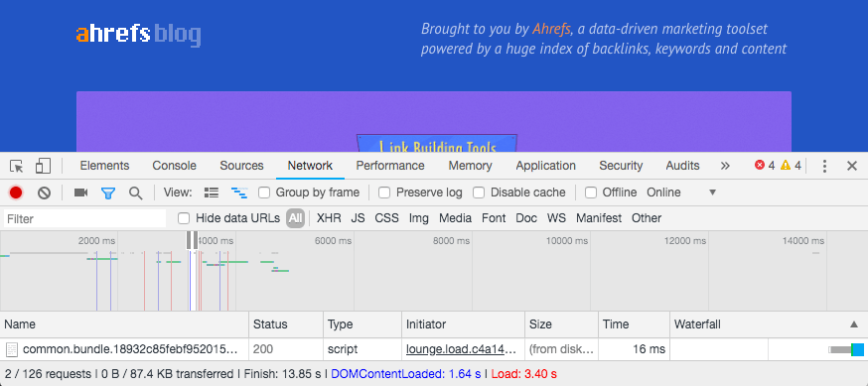
Task: Click the timeline overview selection handle
Action: click(192, 240)
